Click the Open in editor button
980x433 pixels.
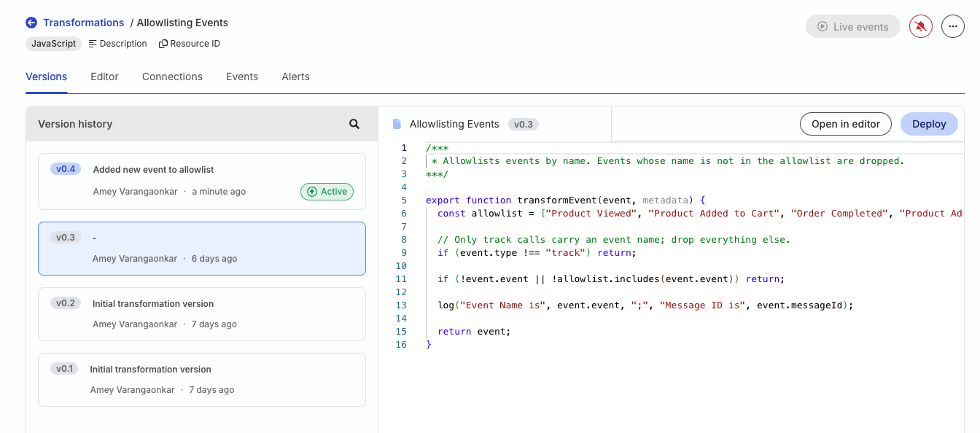(846, 124)
